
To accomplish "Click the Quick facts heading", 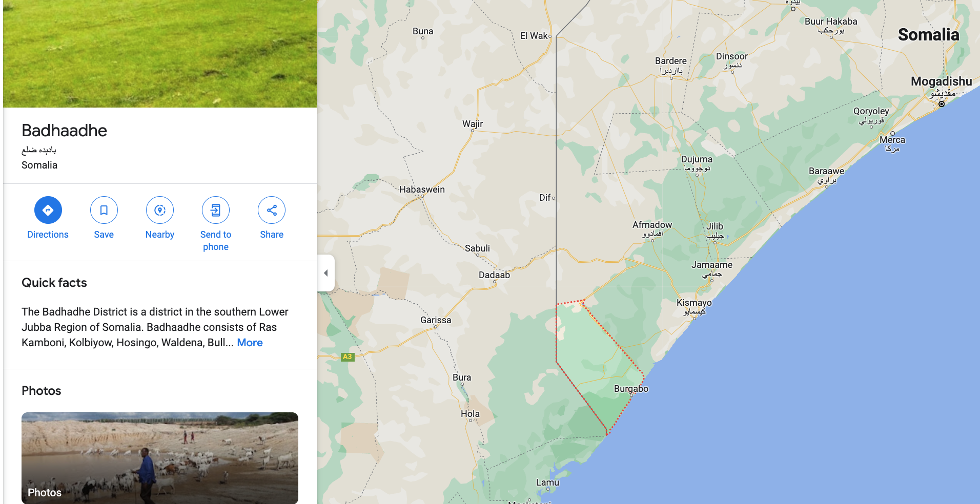I will click(54, 283).
